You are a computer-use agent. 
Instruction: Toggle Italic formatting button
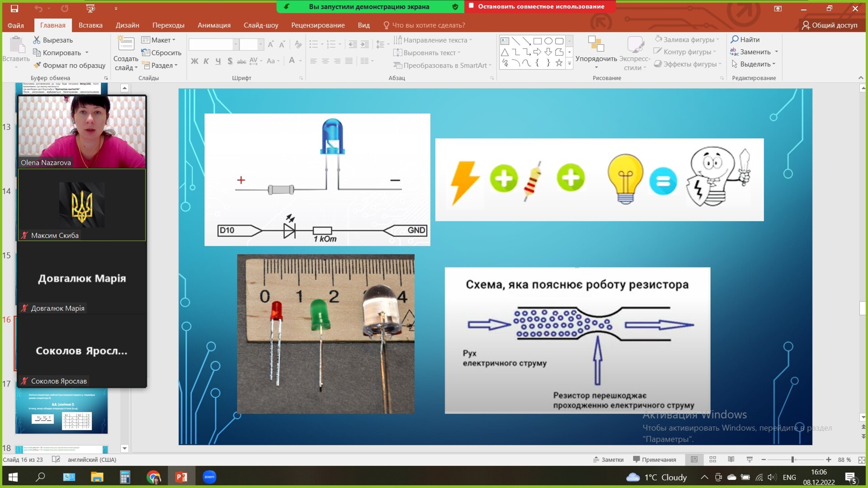206,61
